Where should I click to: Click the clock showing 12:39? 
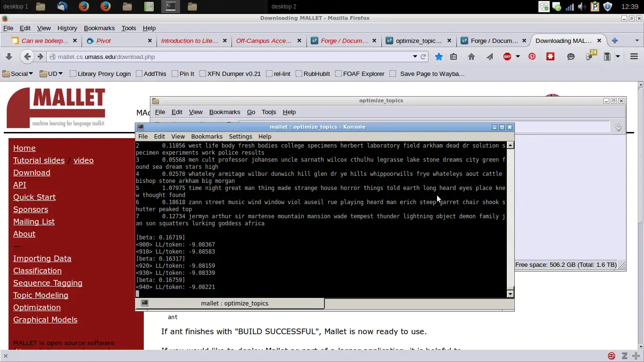[x=630, y=7]
